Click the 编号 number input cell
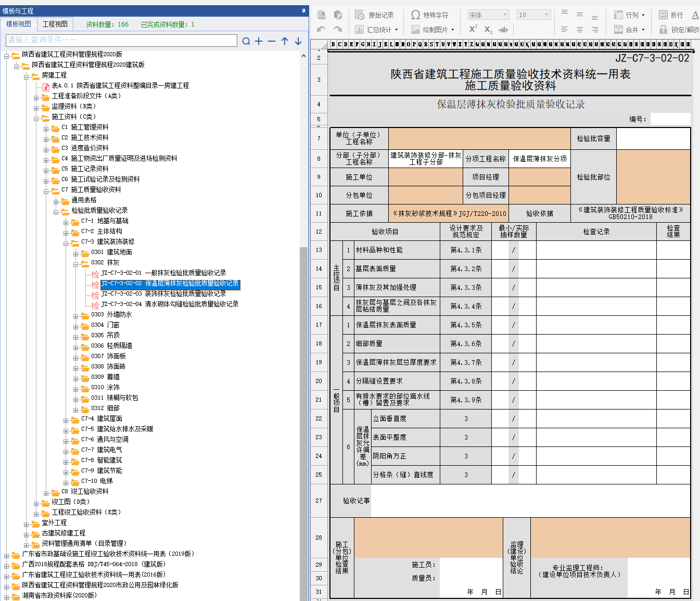700x601 pixels. tap(670, 119)
